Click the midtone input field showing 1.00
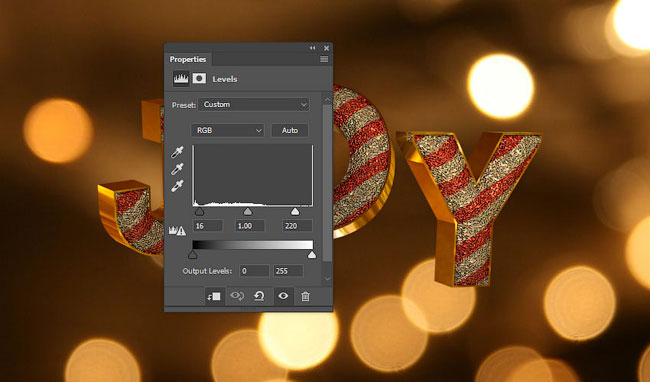The height and width of the screenshot is (382, 650). click(x=250, y=226)
